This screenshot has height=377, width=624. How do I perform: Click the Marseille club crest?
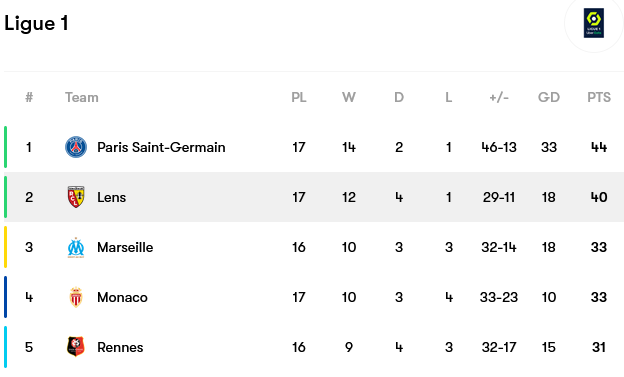(76, 247)
